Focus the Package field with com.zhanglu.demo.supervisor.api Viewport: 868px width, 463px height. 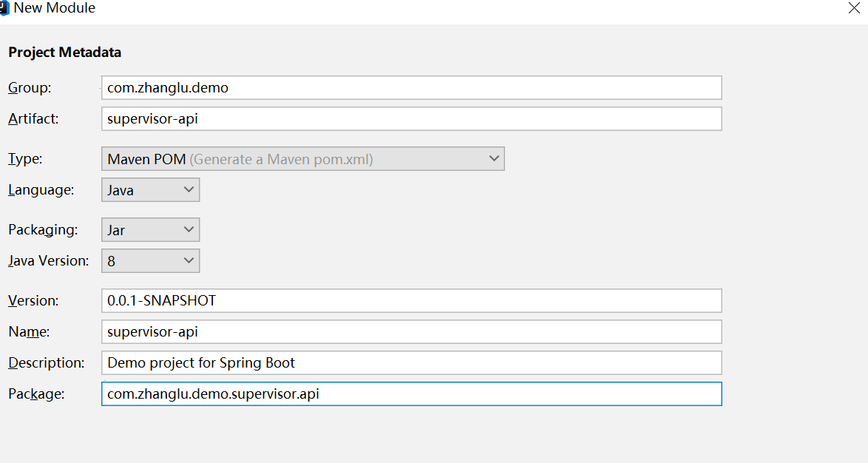point(411,393)
